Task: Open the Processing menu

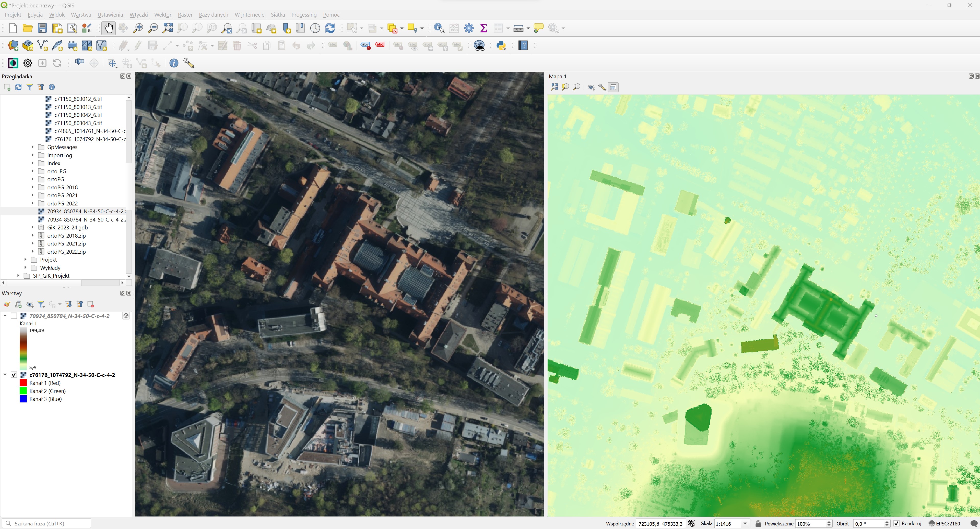Action: [x=304, y=15]
